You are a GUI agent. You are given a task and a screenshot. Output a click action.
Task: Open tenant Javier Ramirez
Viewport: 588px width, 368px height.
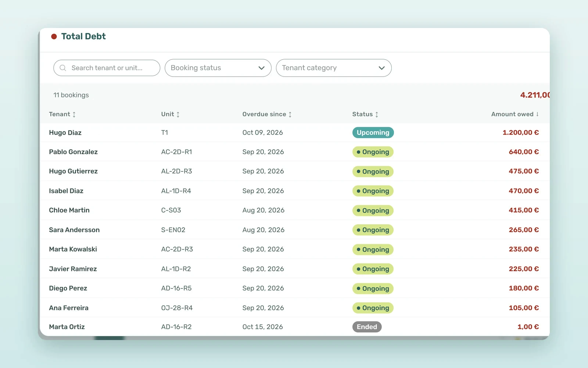73,269
